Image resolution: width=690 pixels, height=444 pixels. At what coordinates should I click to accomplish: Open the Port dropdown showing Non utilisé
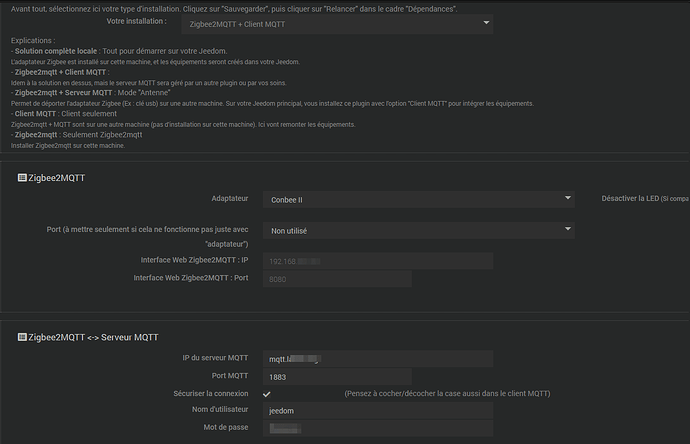coord(419,230)
